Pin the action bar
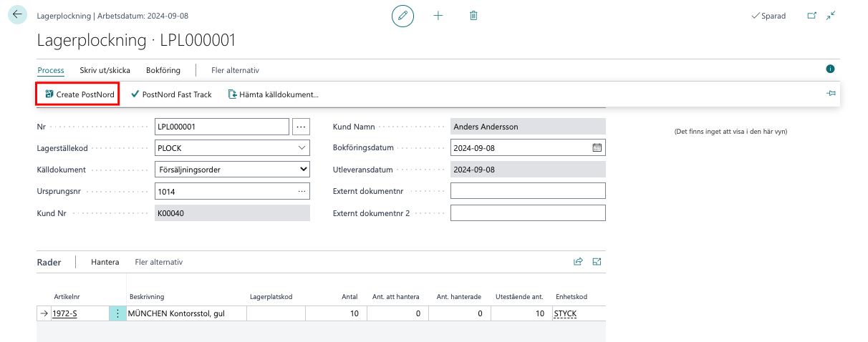Image resolution: width=868 pixels, height=342 pixels. coord(831,94)
